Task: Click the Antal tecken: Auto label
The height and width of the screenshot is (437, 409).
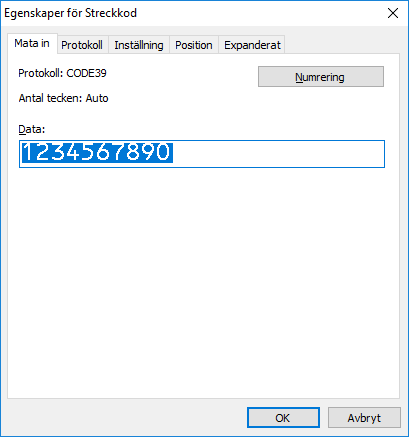Action: (63, 98)
